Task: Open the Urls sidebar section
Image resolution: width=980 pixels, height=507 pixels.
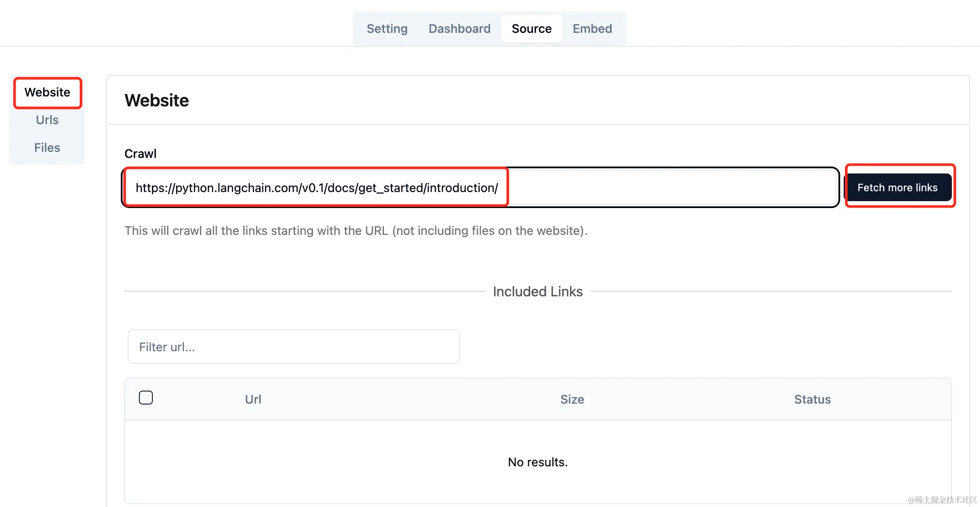Action: [47, 120]
